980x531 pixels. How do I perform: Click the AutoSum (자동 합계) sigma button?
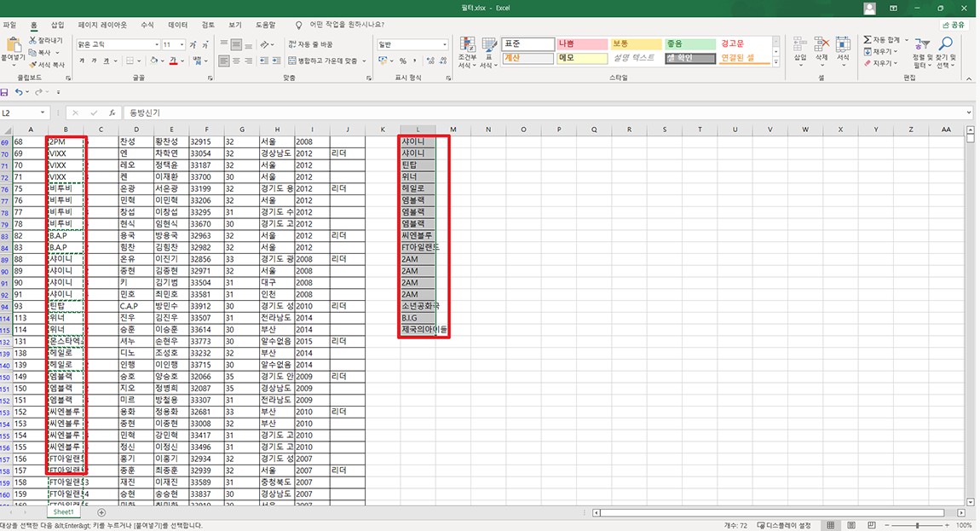pos(883,40)
